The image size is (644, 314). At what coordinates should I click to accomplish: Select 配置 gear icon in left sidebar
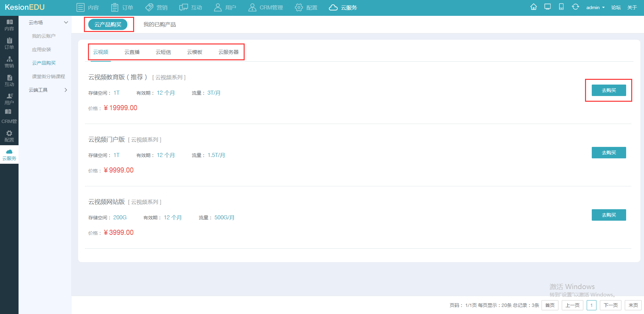tap(9, 133)
